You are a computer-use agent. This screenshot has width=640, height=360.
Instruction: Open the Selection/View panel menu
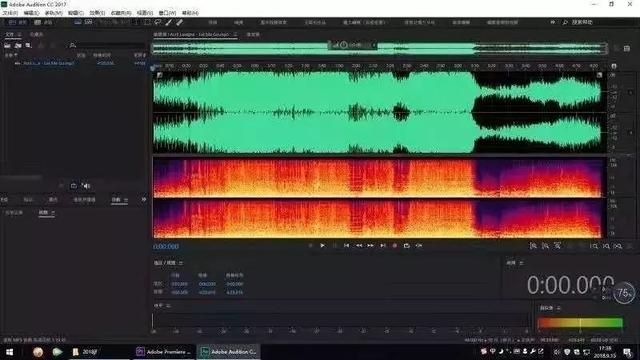coord(181,263)
